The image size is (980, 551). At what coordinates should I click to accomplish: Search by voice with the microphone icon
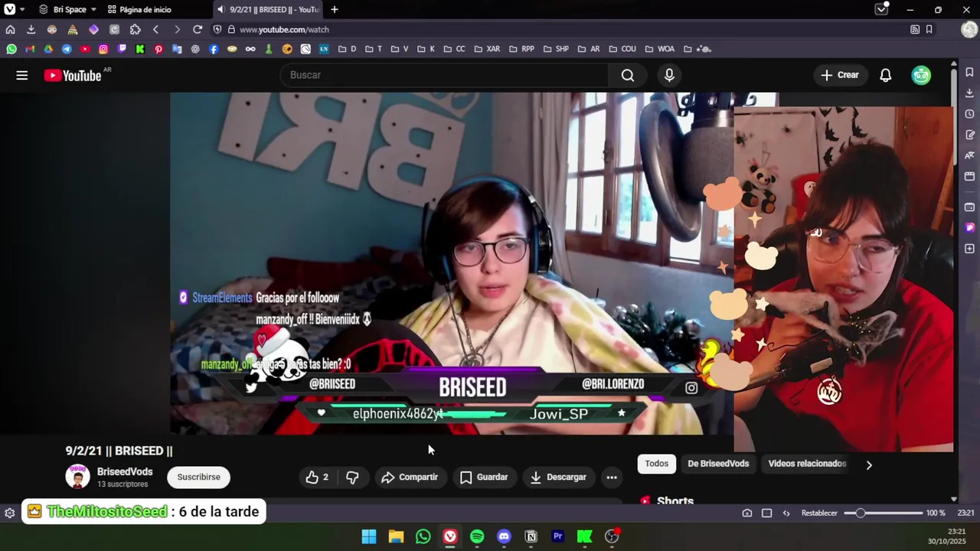669,75
